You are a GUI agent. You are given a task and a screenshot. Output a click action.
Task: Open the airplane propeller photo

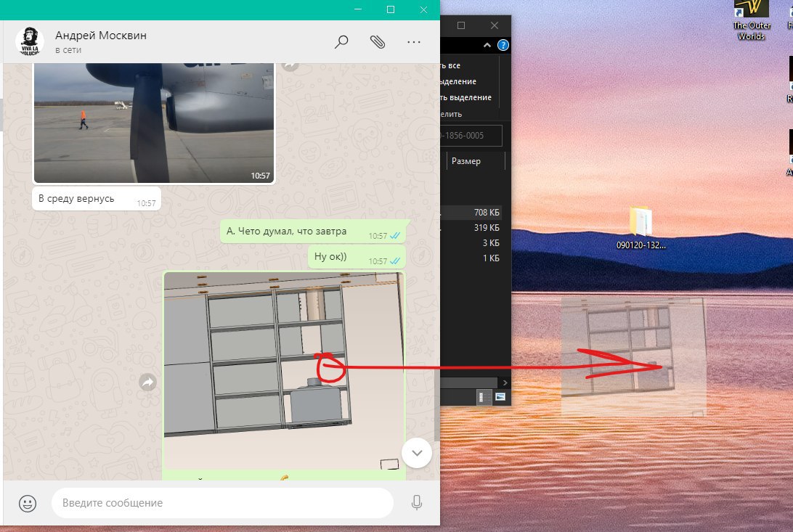pos(154,123)
